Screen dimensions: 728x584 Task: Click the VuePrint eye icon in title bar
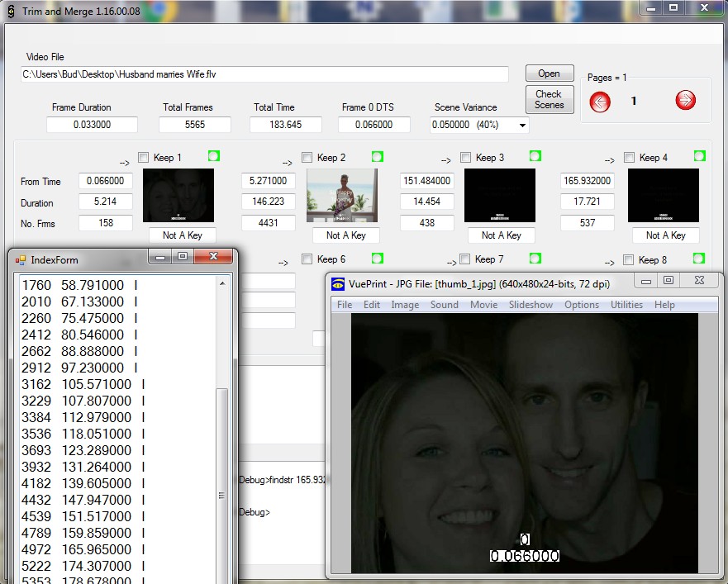[x=338, y=284]
